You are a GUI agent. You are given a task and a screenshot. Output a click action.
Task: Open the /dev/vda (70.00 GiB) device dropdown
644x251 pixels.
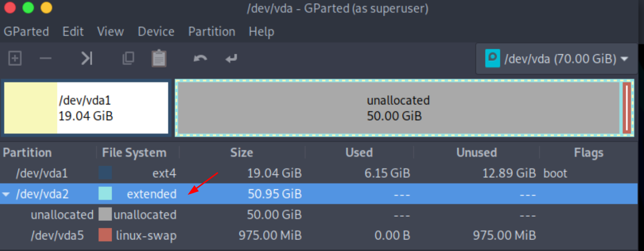point(557,59)
